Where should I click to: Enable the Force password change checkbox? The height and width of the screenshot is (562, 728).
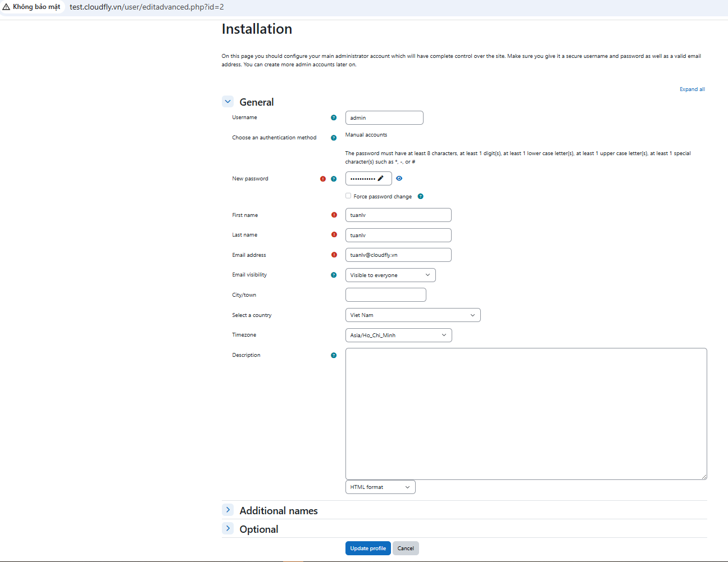click(348, 196)
